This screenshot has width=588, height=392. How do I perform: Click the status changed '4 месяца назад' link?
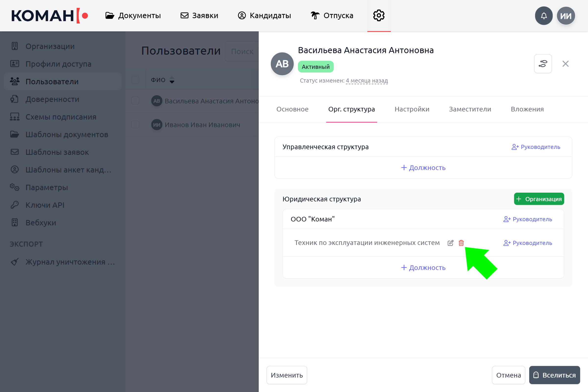tap(367, 81)
